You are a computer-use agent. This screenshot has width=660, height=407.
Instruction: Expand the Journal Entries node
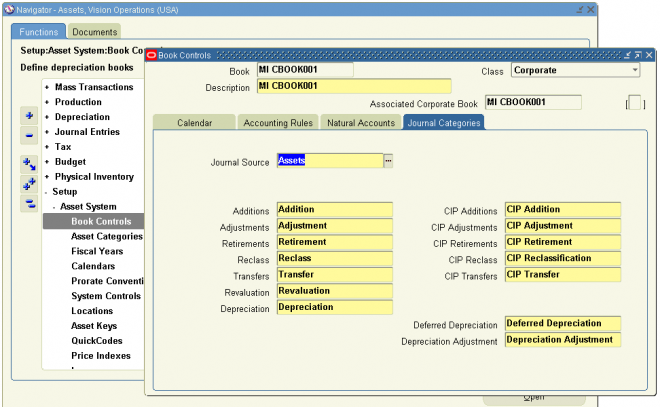point(47,132)
